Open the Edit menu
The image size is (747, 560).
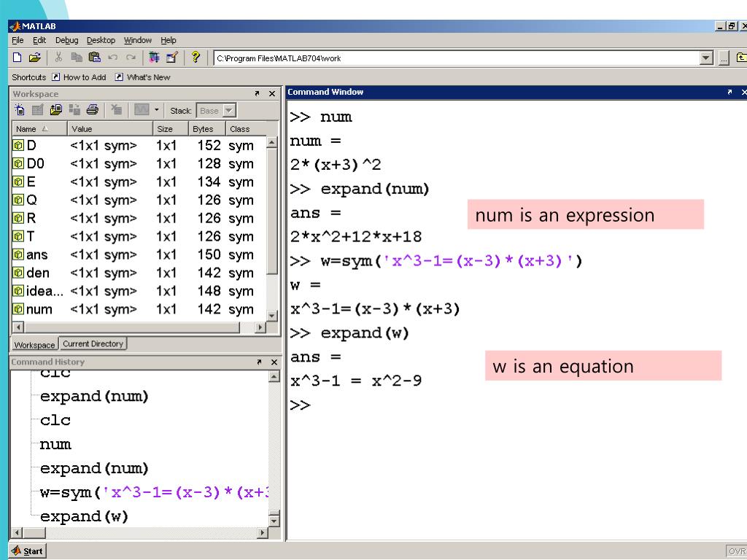(x=39, y=41)
